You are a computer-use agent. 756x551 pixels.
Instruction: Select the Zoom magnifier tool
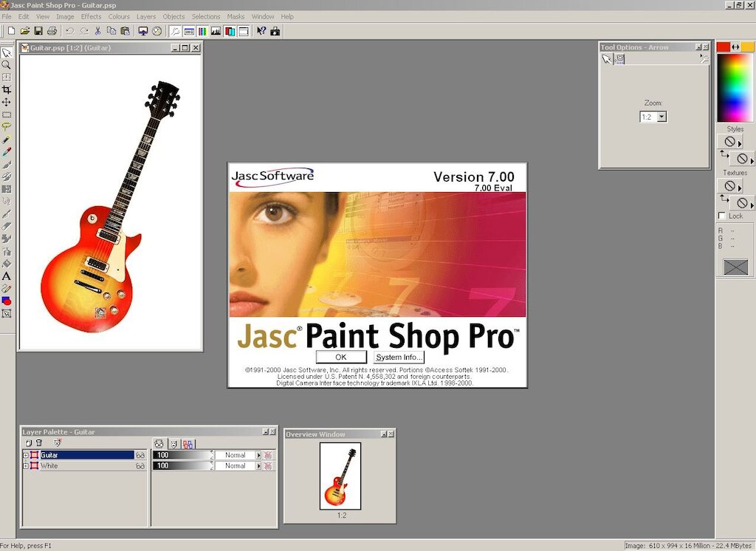(7, 65)
